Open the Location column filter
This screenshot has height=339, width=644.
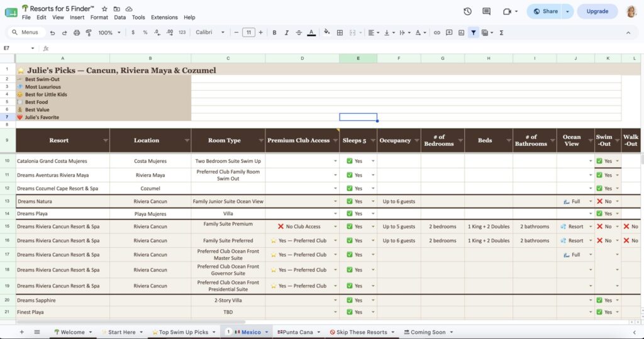tap(187, 140)
